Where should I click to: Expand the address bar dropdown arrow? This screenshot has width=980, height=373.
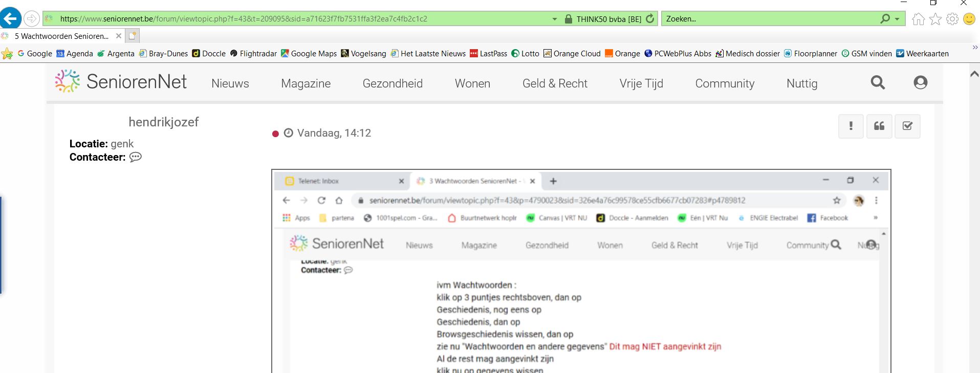[555, 19]
